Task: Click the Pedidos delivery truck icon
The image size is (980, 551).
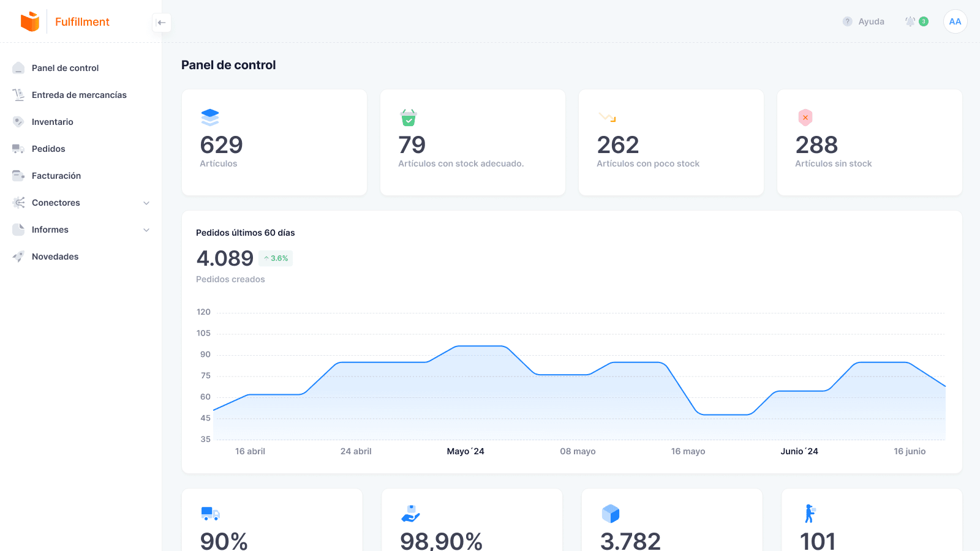Action: pyautogui.click(x=18, y=149)
